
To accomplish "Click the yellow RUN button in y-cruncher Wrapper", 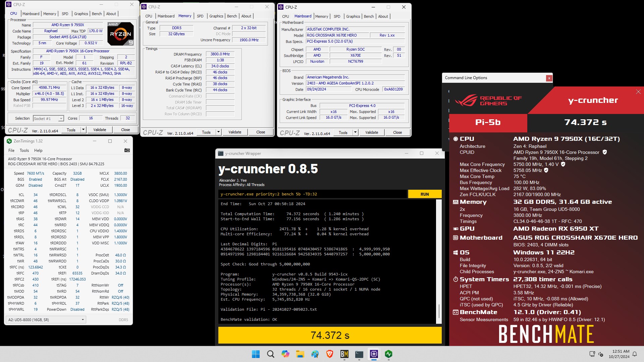I will click(425, 194).
